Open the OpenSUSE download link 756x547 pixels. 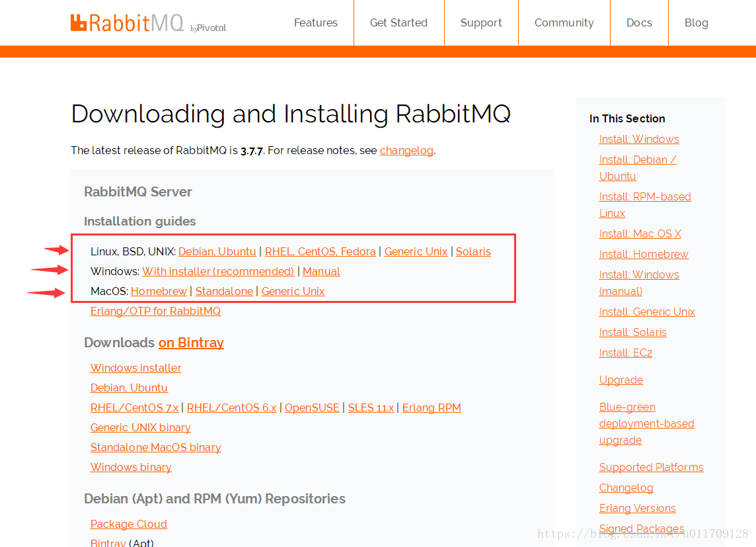tap(312, 407)
